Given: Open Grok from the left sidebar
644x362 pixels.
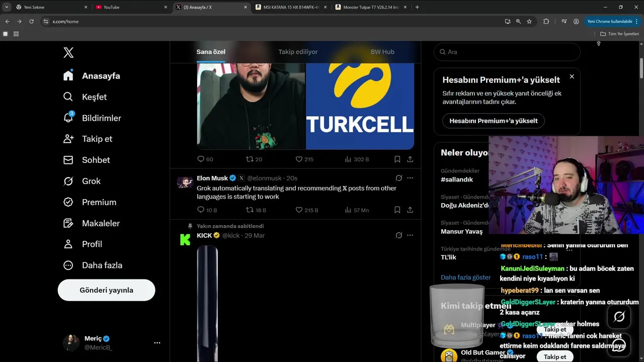Looking at the screenshot, I should 82,181.
